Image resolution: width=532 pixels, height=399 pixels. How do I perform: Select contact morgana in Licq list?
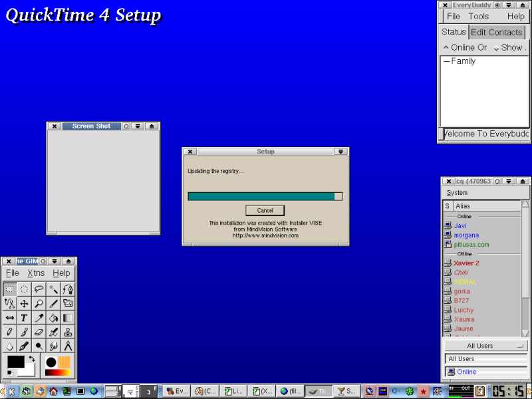point(466,235)
